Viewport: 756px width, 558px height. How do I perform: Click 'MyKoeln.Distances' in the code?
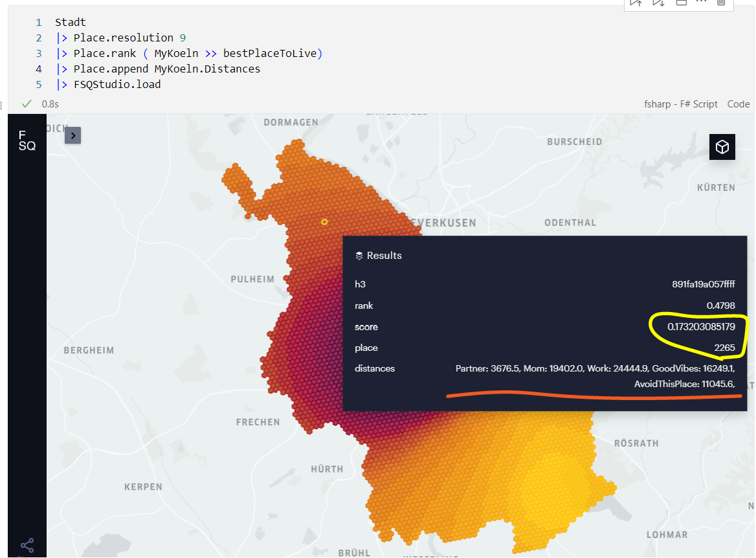click(207, 69)
